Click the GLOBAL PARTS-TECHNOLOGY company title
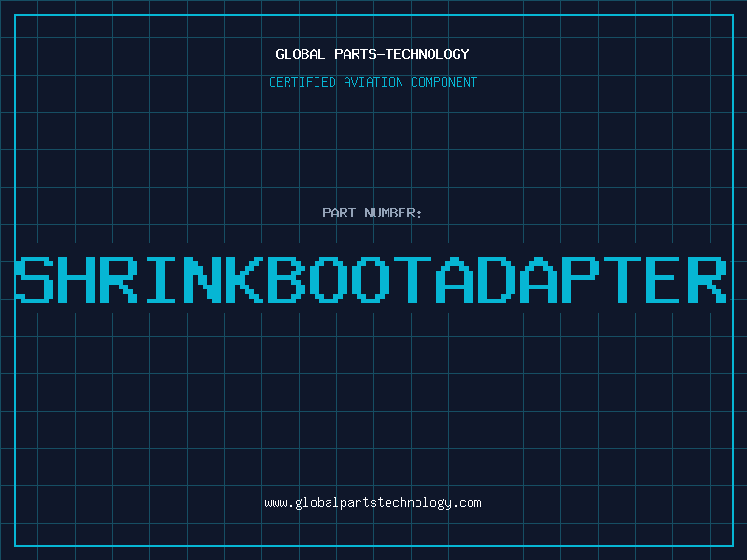This screenshot has height=560, width=747. coord(373,54)
